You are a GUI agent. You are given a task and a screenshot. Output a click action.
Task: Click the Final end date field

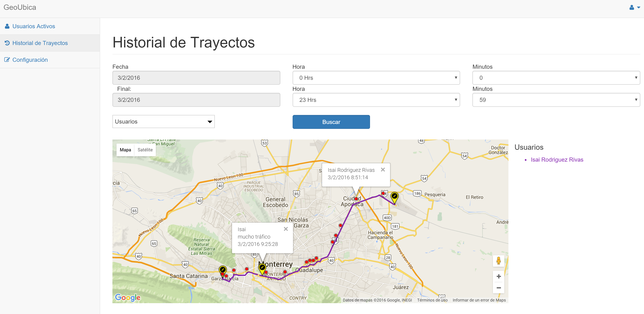coord(196,100)
